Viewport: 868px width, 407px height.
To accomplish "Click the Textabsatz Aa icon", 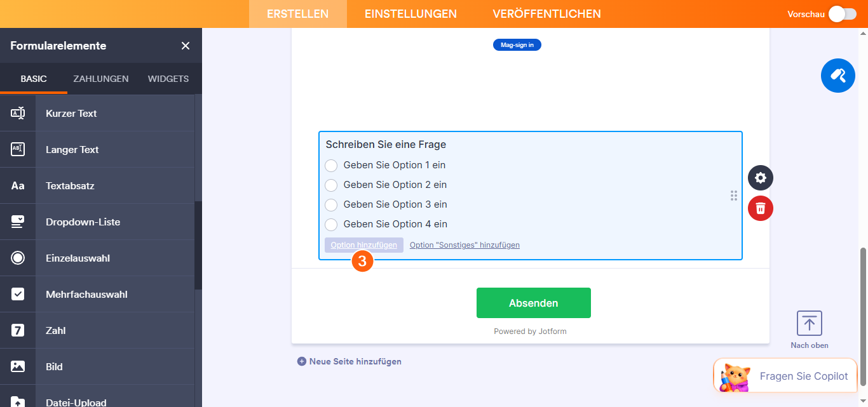I will (x=17, y=185).
